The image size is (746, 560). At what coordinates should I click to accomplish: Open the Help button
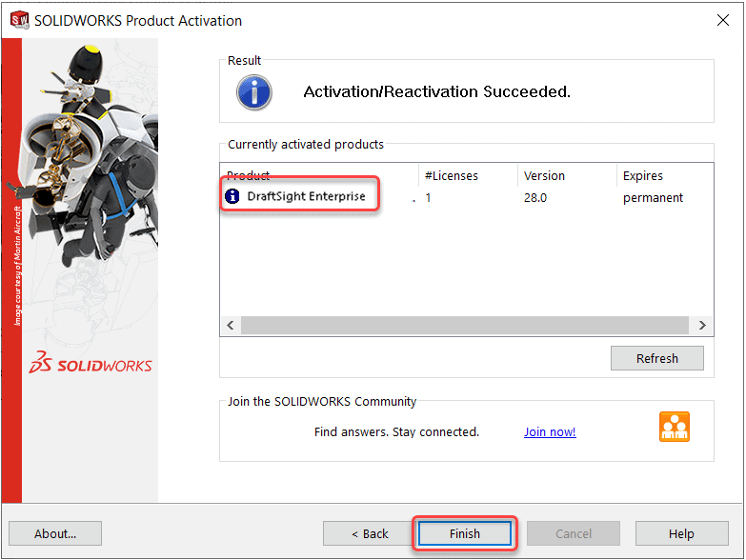(x=681, y=533)
